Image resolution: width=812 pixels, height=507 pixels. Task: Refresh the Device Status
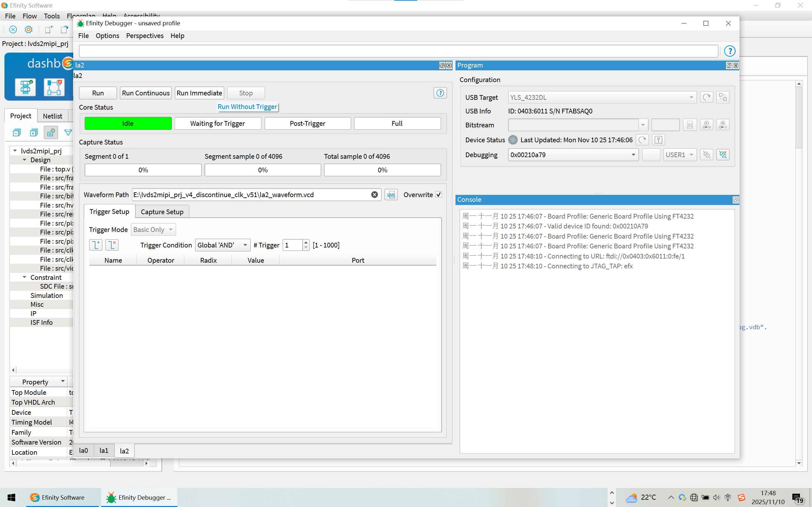point(642,140)
